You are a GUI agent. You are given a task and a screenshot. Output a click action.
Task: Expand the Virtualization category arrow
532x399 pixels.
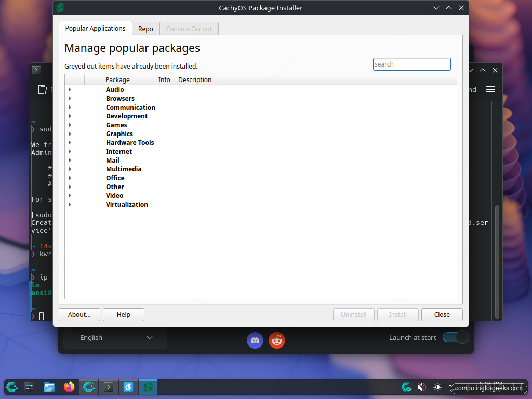70,204
